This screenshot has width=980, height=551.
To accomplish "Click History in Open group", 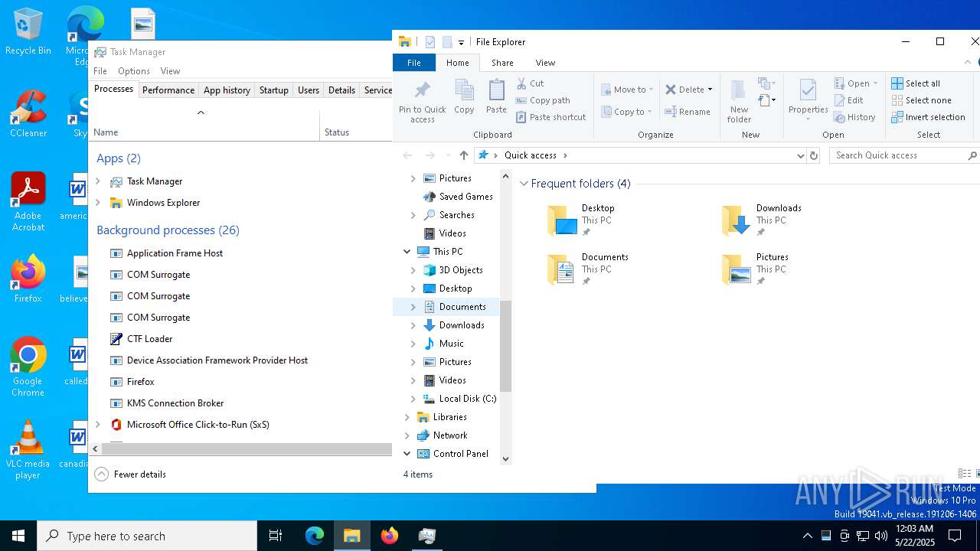I will [x=854, y=117].
